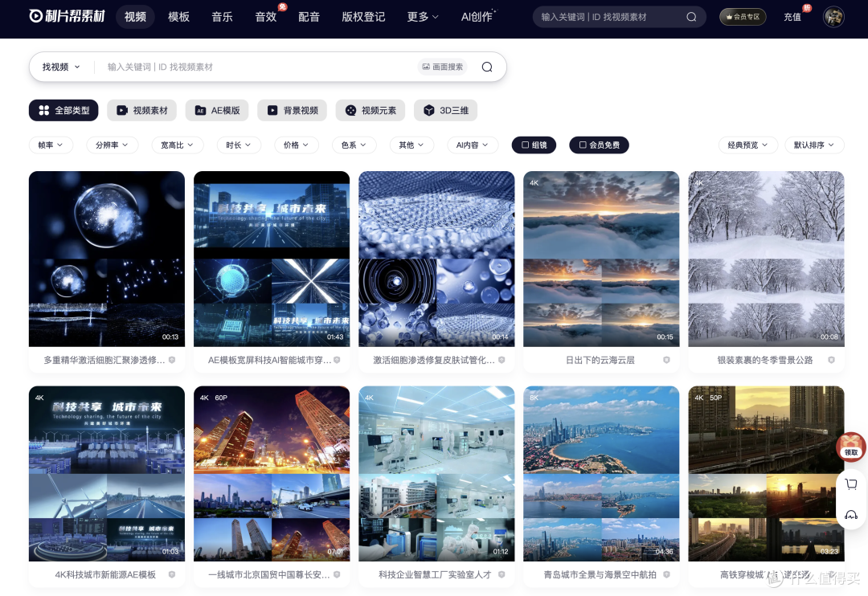The height and width of the screenshot is (596, 868).
Task: Click the shield icon beside 4K科技城市新能源AE模板
Action: pos(172,575)
